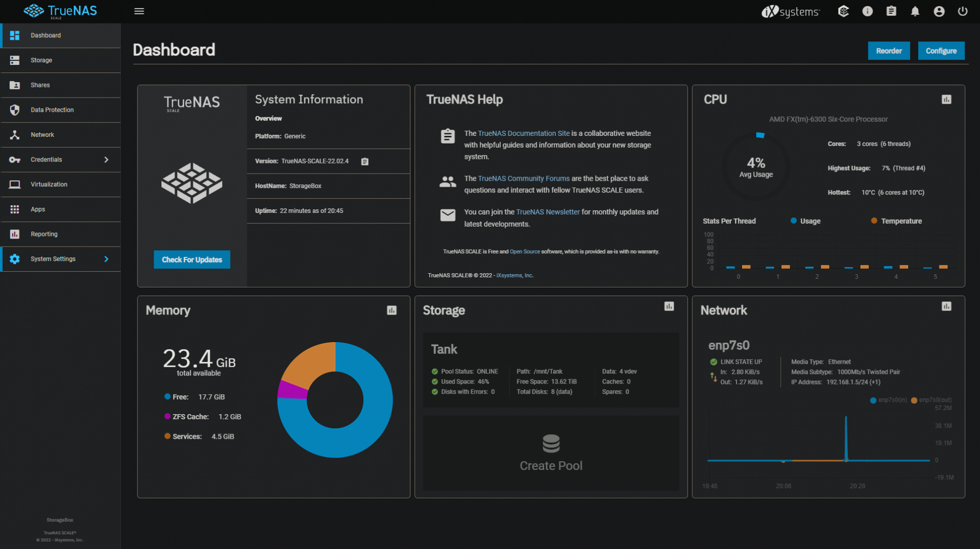Open the Jobs clipboard icon in the top bar
The height and width of the screenshot is (549, 980).
click(891, 11)
